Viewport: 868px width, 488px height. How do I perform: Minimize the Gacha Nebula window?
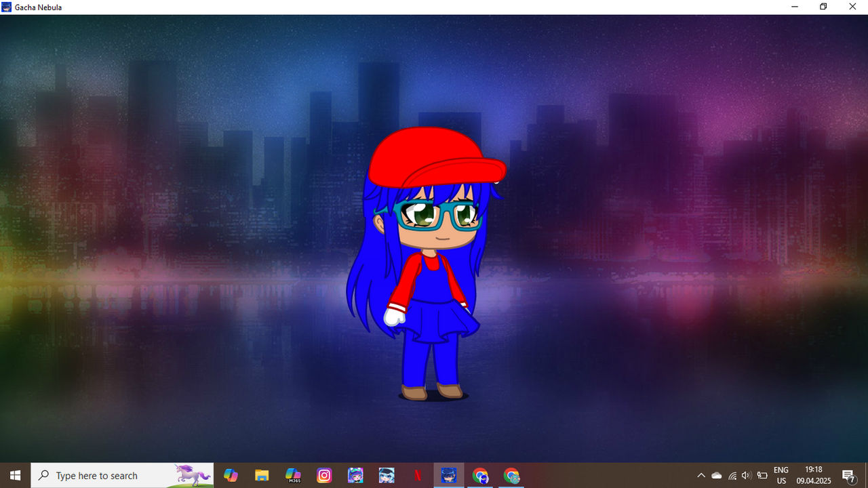pos(794,7)
